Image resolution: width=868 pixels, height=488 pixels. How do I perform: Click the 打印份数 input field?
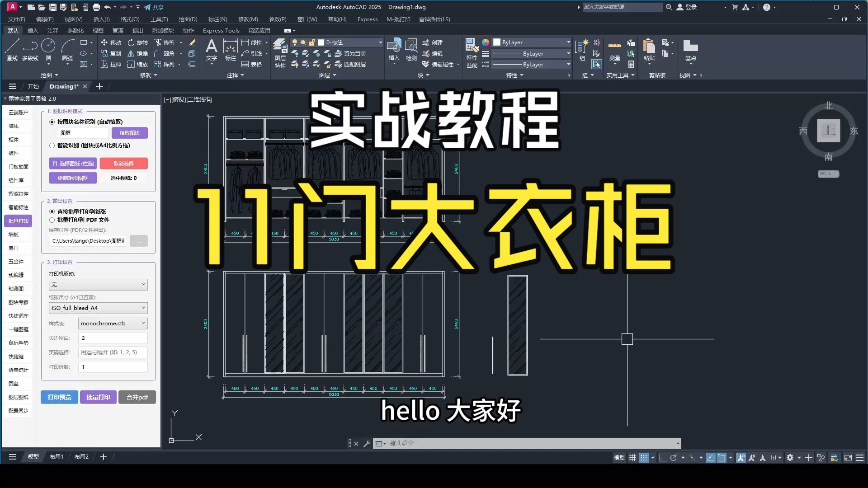pyautogui.click(x=113, y=367)
